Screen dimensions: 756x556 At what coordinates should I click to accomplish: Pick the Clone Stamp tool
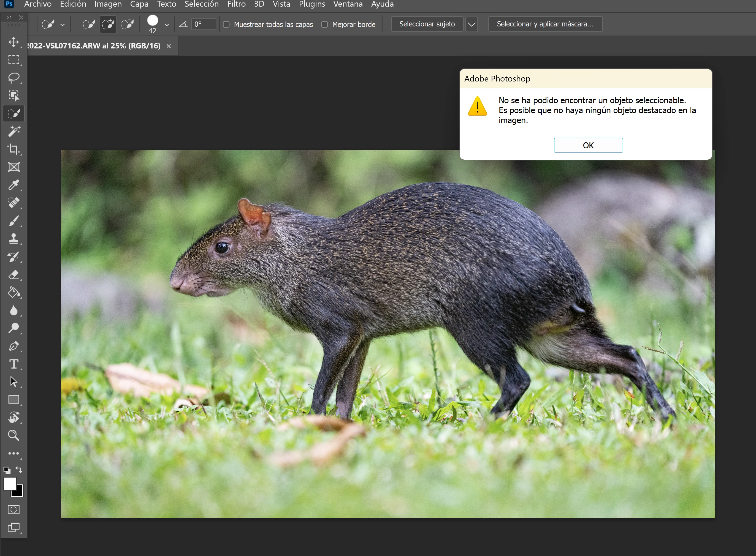coord(13,239)
